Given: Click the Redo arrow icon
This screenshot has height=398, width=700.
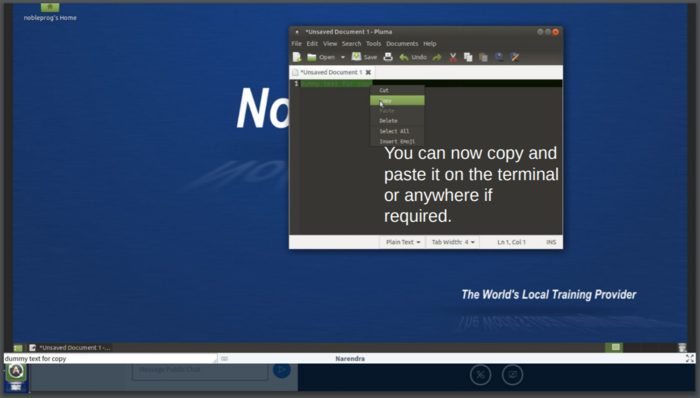Looking at the screenshot, I should [x=437, y=57].
